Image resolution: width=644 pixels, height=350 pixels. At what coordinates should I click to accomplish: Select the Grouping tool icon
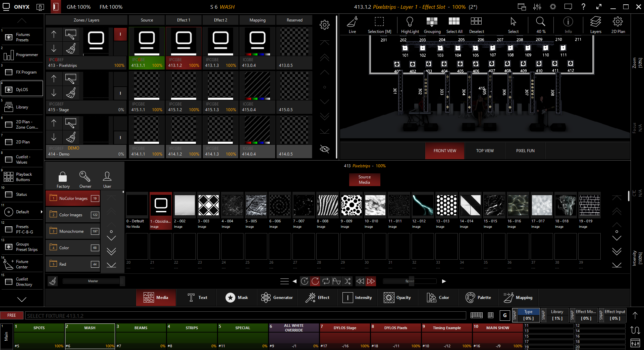[432, 22]
